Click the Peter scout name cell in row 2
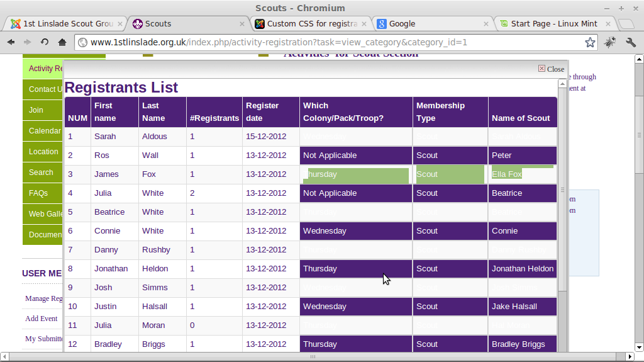644x362 pixels. [x=523, y=156]
